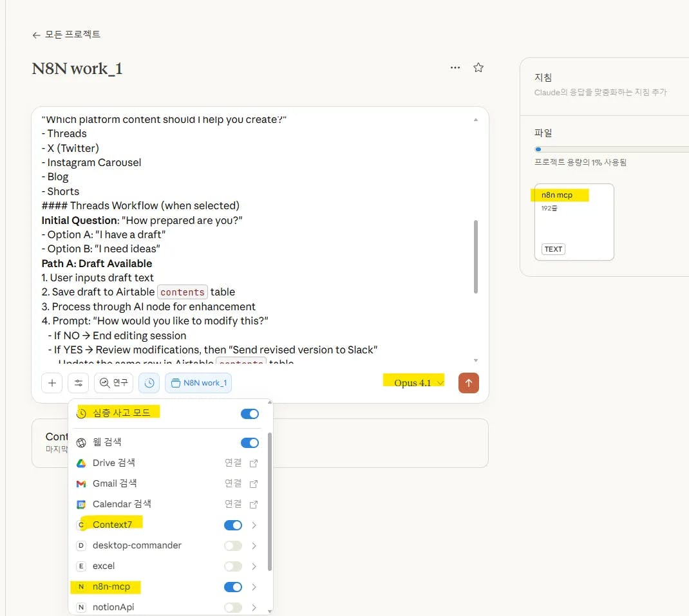Expand desktop-commander tools chevron

(254, 546)
